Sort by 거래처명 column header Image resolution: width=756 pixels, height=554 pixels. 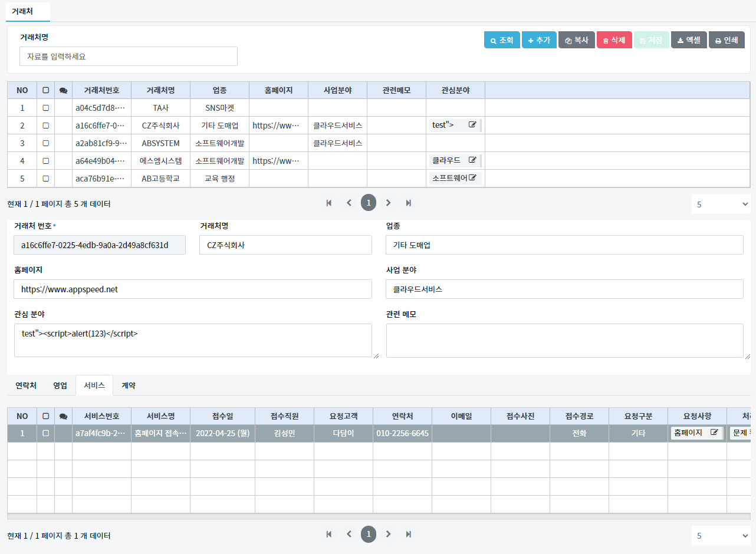160,90
